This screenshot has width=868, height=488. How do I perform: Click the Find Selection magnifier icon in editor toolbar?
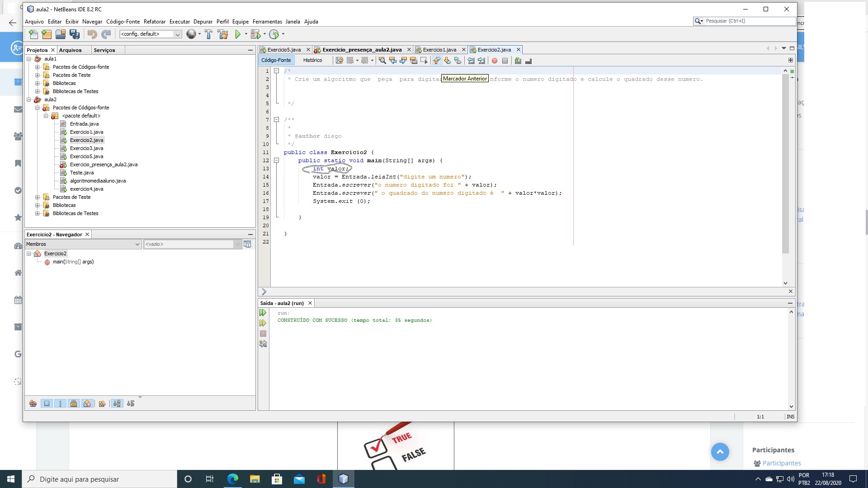[382, 61]
